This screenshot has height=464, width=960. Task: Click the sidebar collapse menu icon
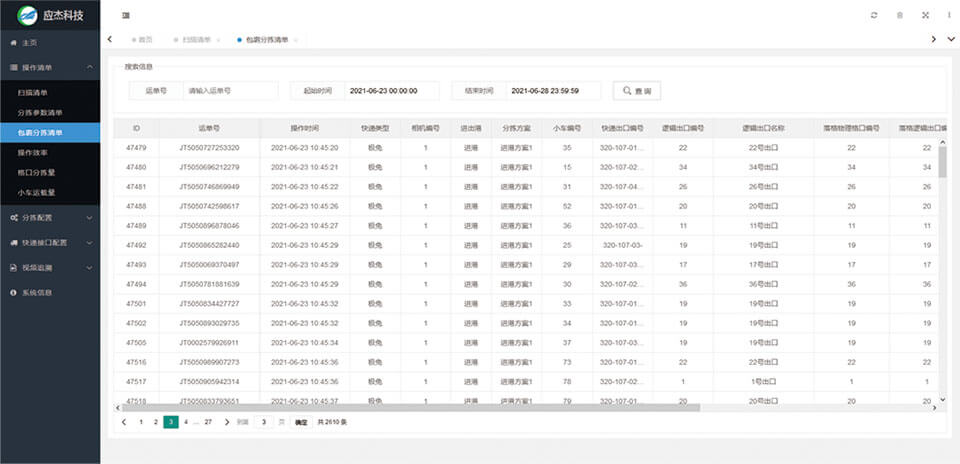124,16
